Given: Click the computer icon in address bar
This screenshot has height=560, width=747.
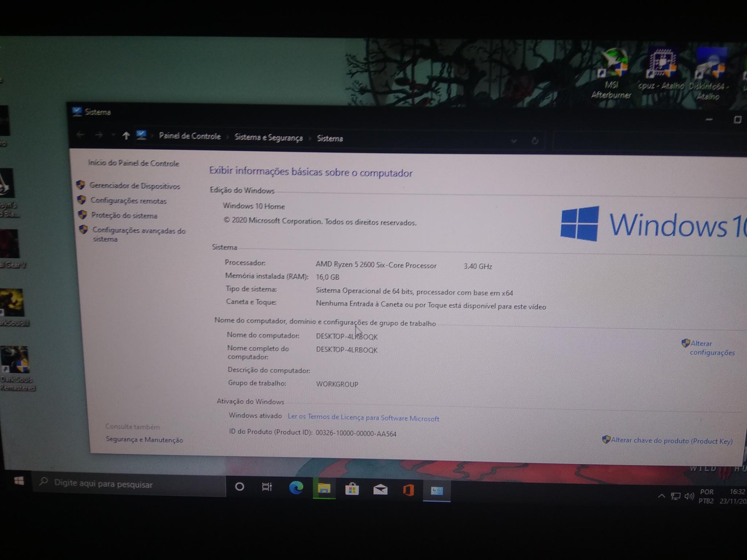Looking at the screenshot, I should tap(141, 135).
